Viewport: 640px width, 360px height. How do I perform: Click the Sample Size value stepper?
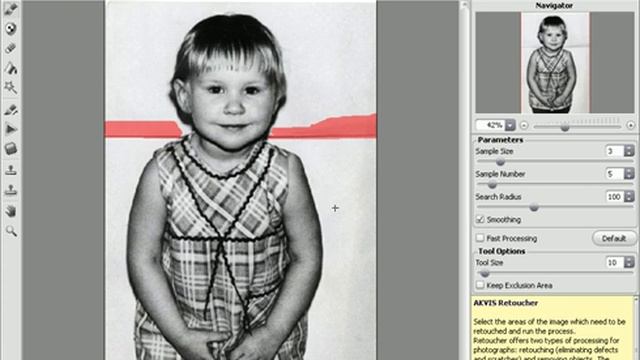tap(629, 151)
